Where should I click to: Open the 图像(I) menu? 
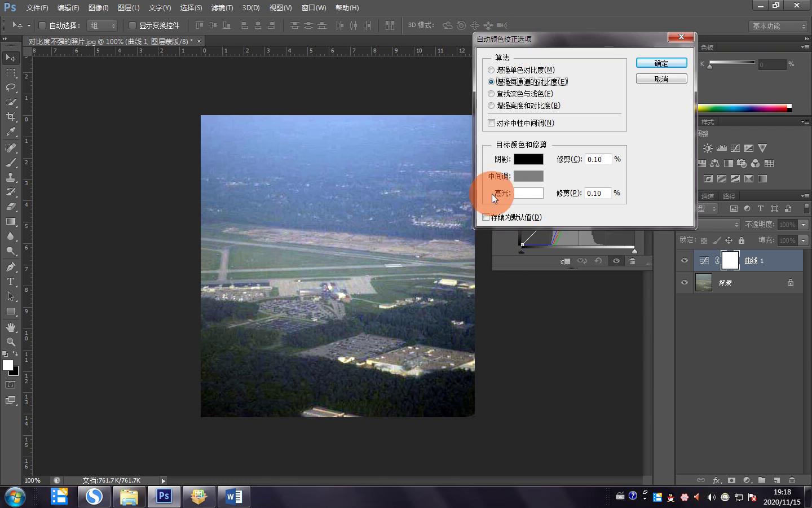98,8
